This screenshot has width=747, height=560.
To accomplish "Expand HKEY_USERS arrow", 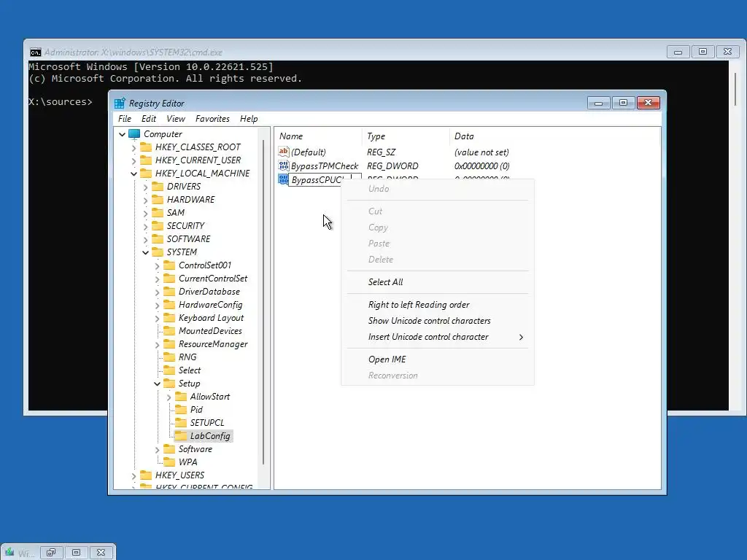I will click(x=134, y=475).
